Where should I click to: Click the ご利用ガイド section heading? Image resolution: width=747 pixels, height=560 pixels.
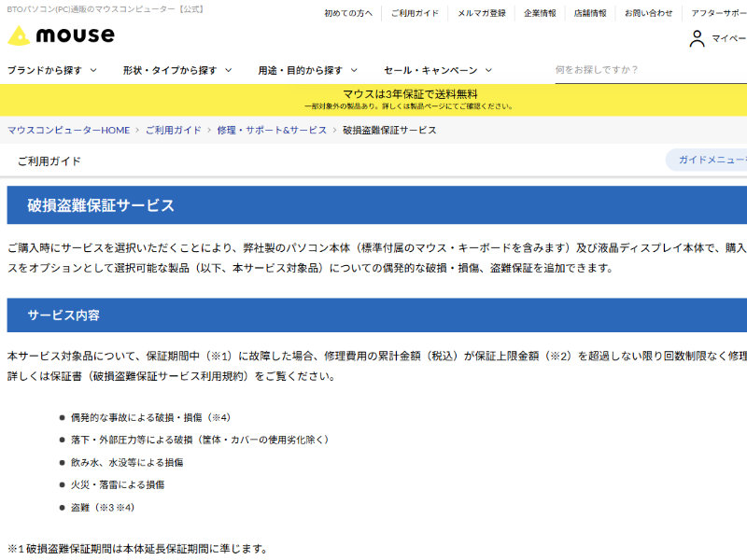(x=49, y=161)
